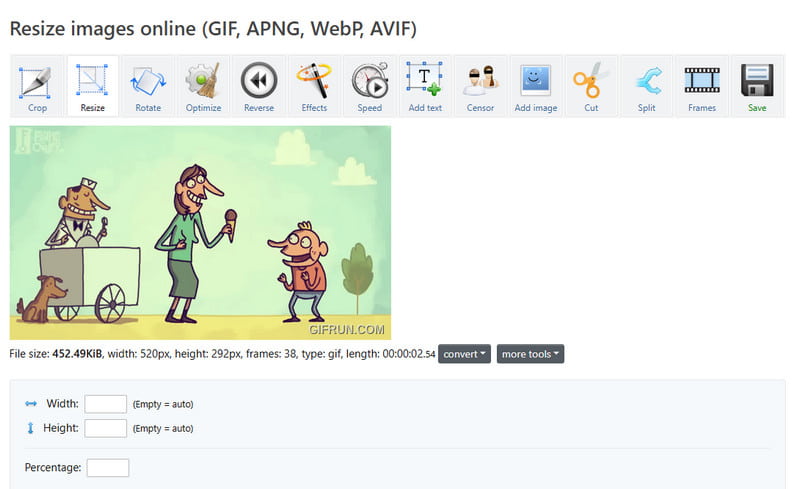Select the Split tool

coord(647,86)
